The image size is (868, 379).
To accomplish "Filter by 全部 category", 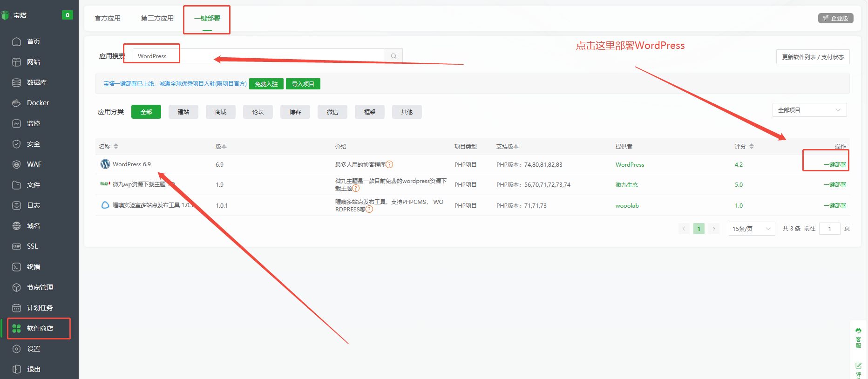I will point(146,112).
